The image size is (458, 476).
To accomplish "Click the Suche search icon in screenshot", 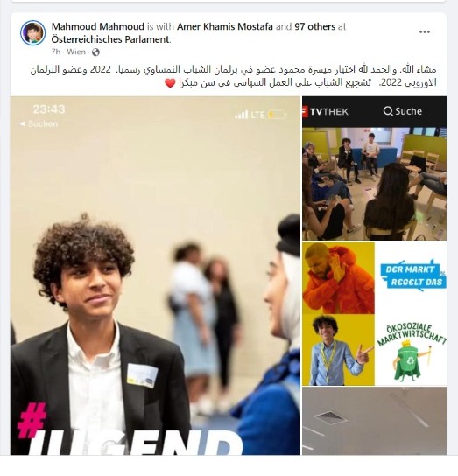I will (x=387, y=111).
